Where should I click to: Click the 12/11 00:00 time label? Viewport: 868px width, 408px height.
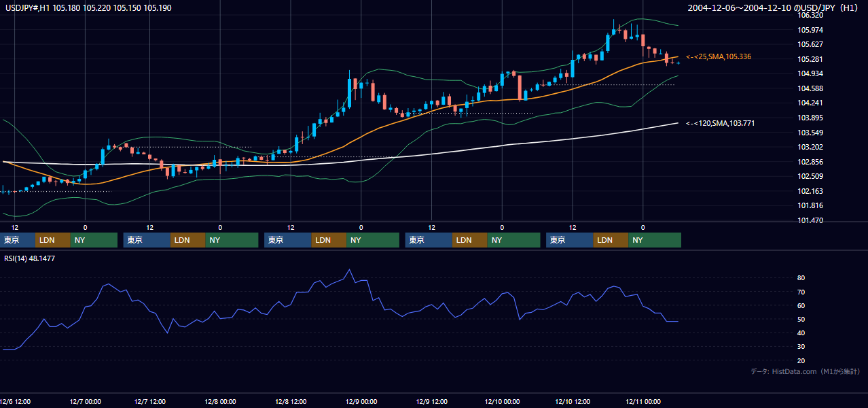click(643, 401)
